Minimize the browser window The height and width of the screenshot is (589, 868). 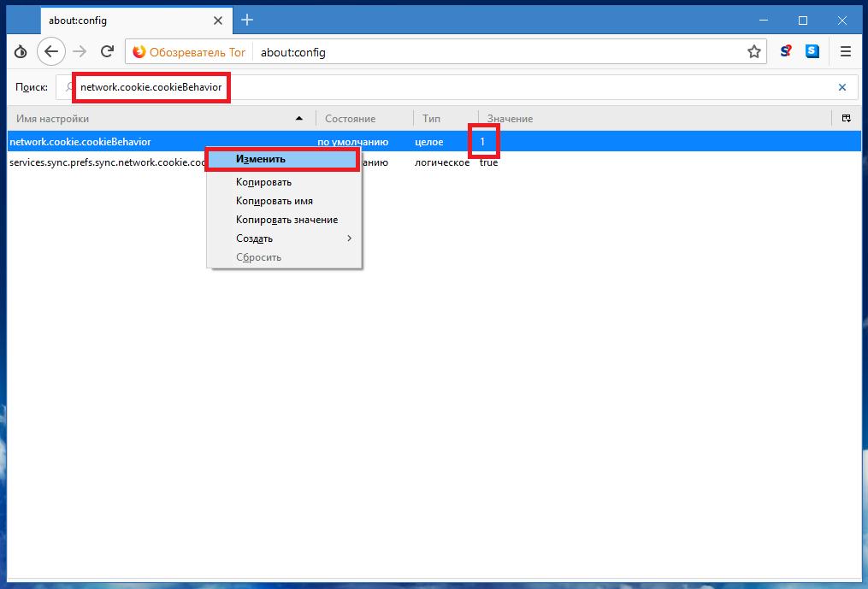(x=764, y=21)
